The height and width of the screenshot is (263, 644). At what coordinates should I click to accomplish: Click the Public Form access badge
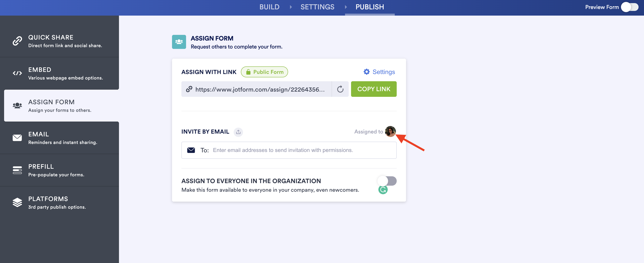pos(264,72)
